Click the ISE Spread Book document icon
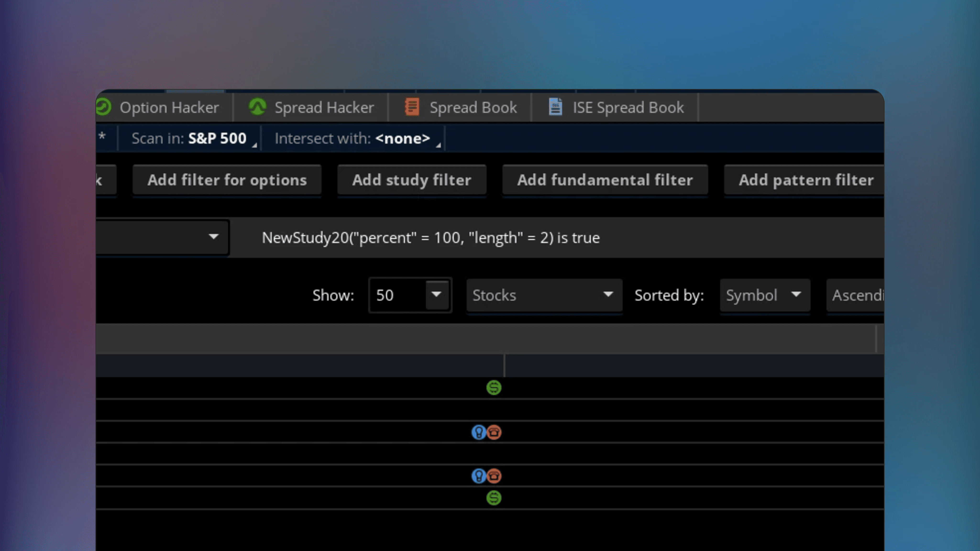980x551 pixels. (555, 107)
